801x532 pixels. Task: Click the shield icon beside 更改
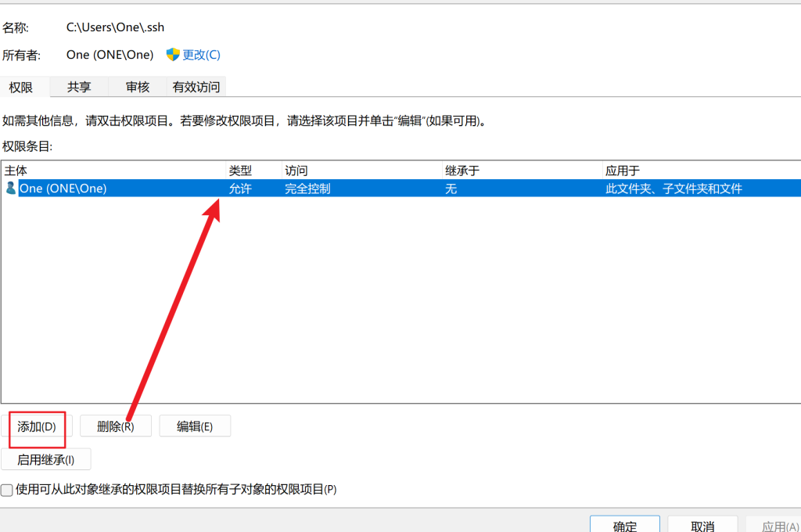[173, 54]
